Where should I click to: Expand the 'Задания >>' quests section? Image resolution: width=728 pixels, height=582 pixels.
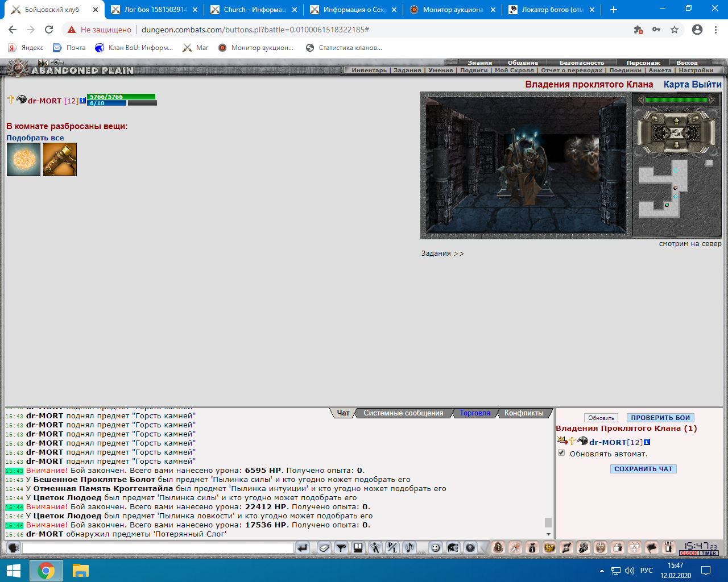[442, 253]
